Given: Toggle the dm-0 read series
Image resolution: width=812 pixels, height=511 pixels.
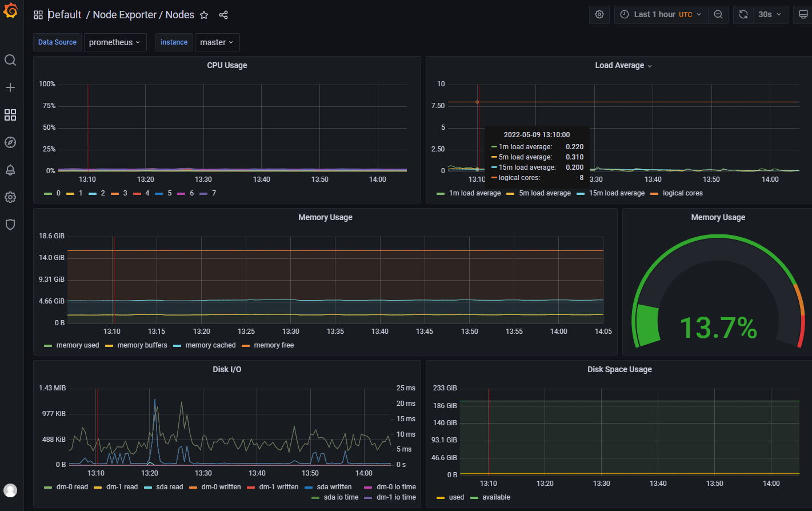Looking at the screenshot, I should click(x=72, y=487).
